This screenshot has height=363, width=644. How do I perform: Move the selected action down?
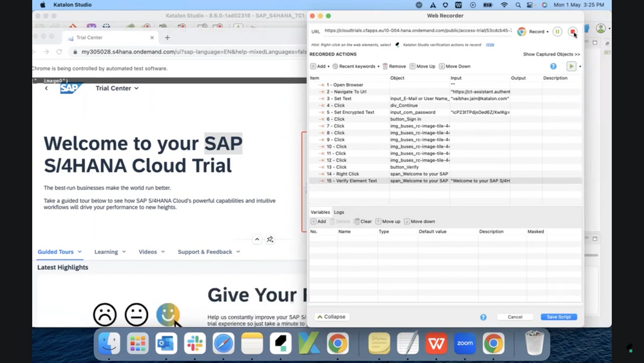pyautogui.click(x=455, y=66)
